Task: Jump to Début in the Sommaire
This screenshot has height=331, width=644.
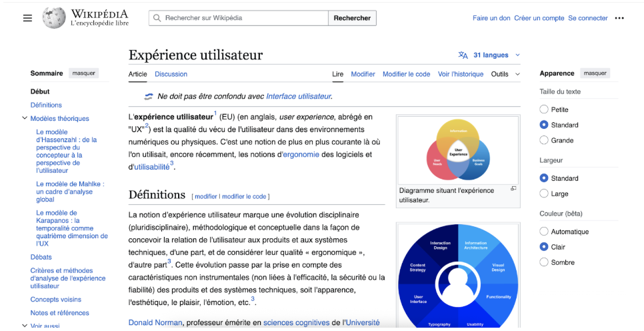Action: click(x=40, y=91)
